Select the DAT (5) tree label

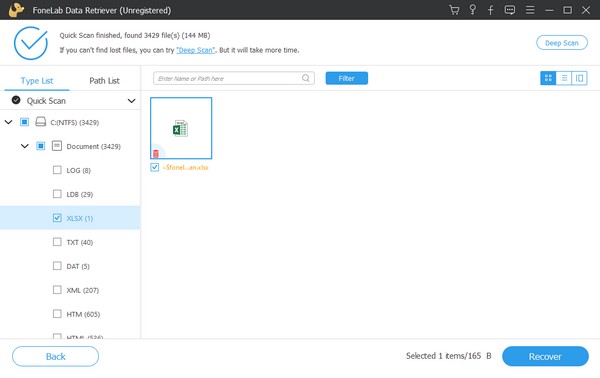(x=78, y=266)
